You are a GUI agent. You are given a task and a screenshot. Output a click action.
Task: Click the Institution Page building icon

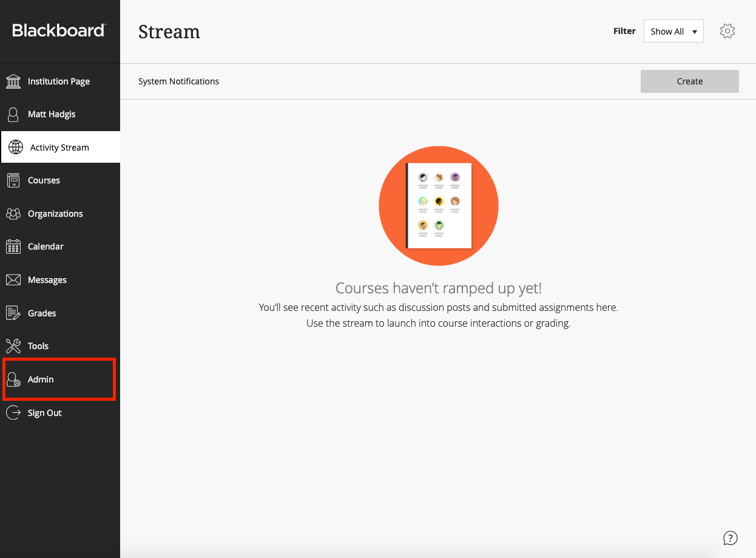tap(13, 81)
